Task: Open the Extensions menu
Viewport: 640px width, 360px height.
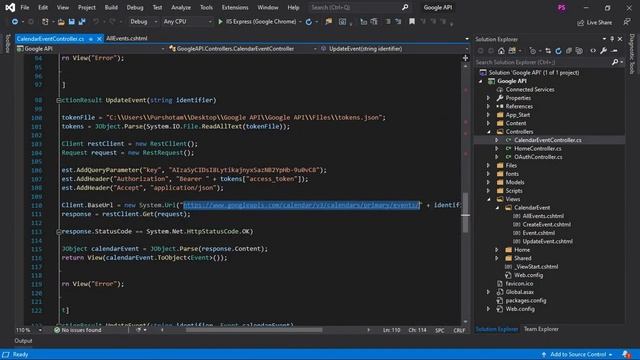Action: (235, 7)
